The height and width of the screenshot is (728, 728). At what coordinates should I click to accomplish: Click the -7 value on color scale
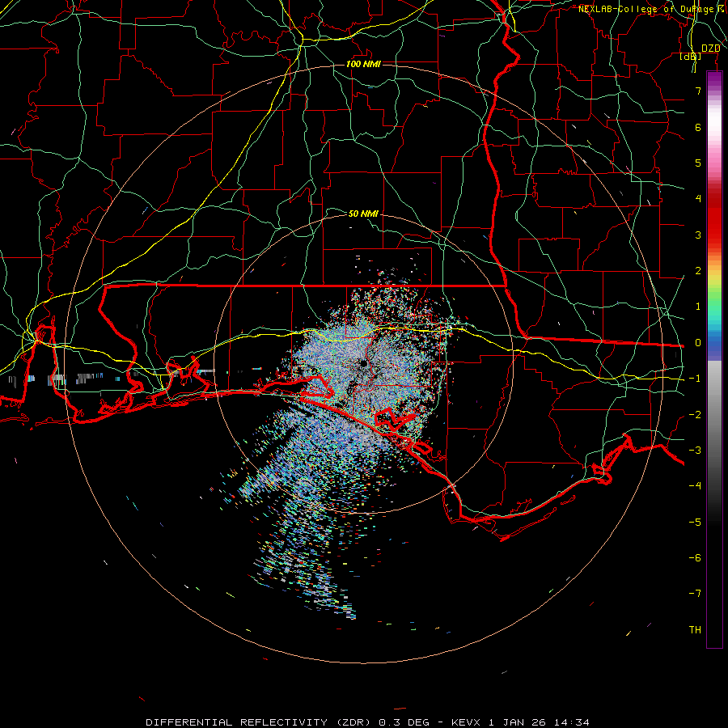pyautogui.click(x=695, y=594)
